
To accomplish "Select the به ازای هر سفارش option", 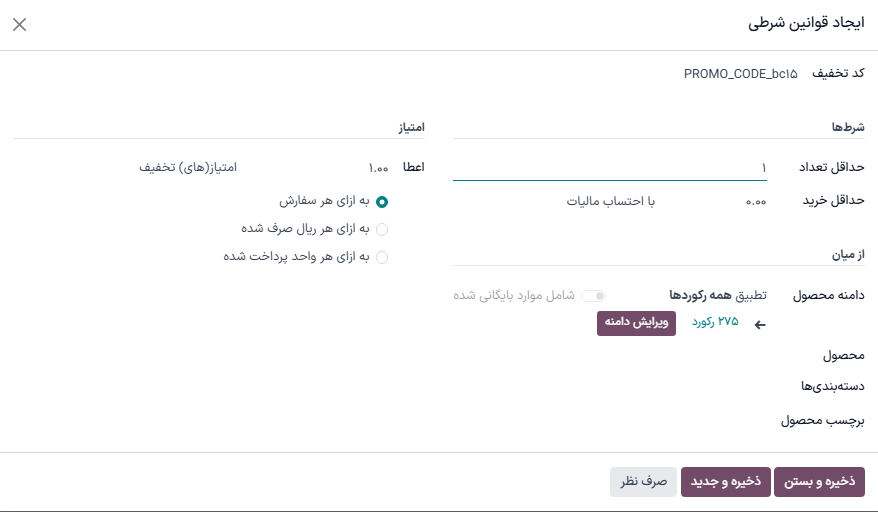I will click(x=381, y=201).
